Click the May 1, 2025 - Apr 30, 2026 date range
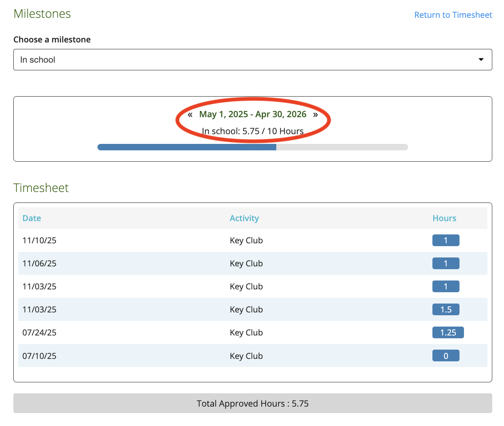The width and height of the screenshot is (504, 426). pyautogui.click(x=253, y=114)
